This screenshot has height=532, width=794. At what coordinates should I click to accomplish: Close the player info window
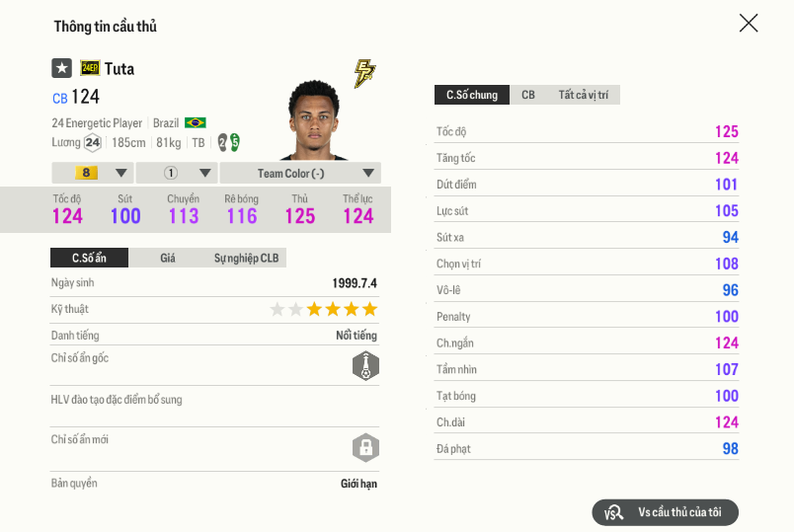pyautogui.click(x=749, y=23)
